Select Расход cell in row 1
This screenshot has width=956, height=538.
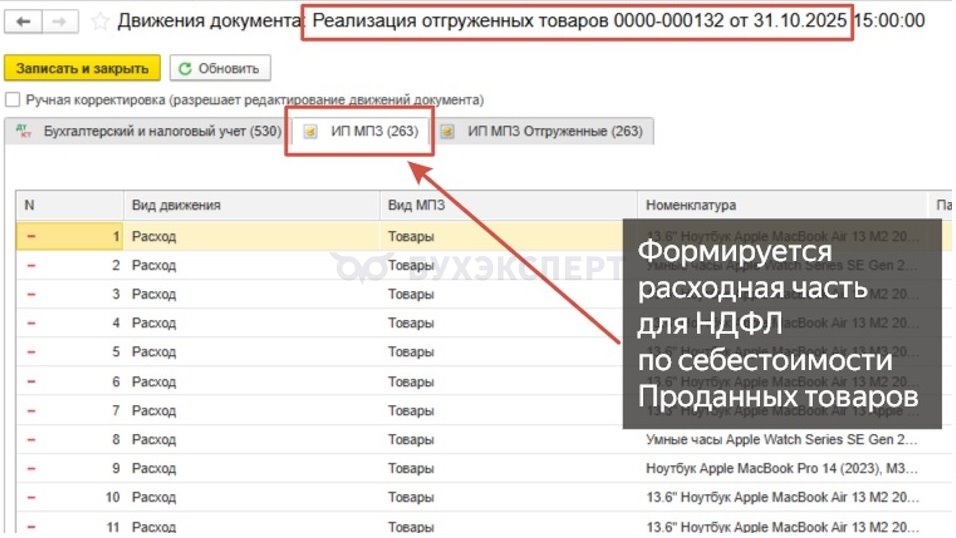[252, 236]
